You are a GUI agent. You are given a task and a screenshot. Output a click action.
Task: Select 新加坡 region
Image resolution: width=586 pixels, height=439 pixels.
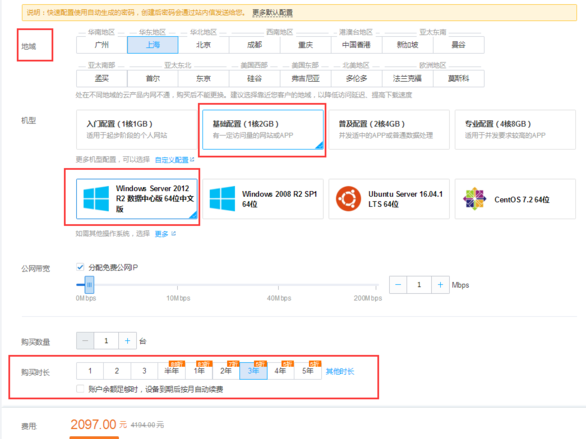point(407,45)
